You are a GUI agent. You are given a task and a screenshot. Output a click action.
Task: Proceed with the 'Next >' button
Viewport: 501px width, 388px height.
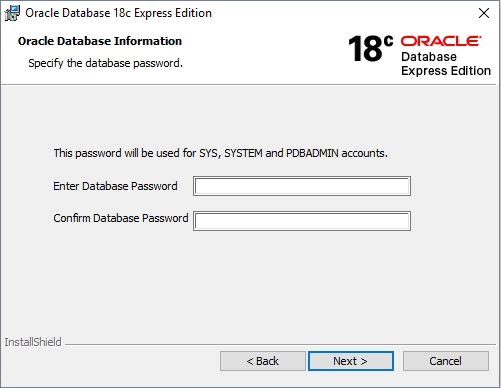pos(351,361)
